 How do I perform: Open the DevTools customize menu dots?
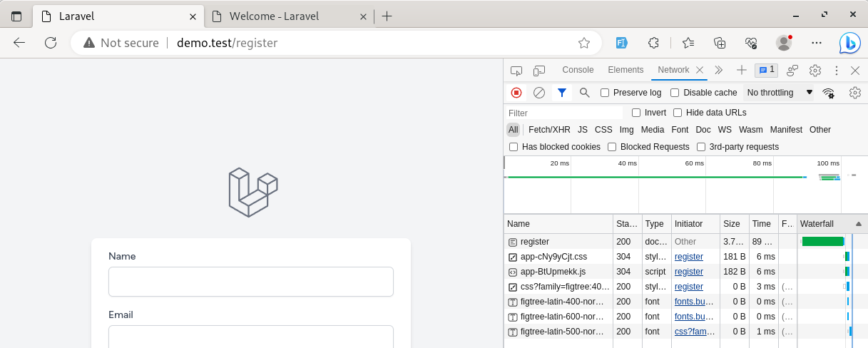[836, 70]
